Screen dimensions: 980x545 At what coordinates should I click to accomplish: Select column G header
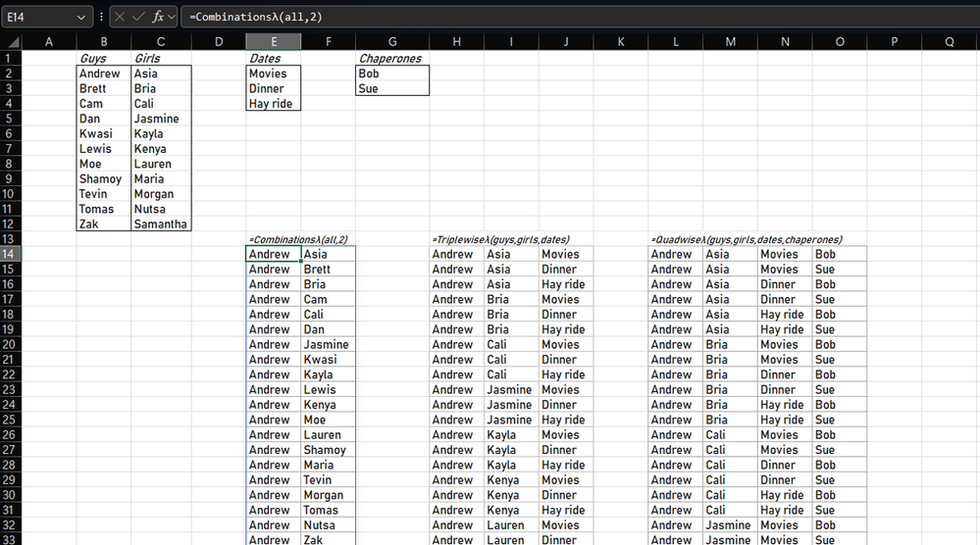click(392, 42)
